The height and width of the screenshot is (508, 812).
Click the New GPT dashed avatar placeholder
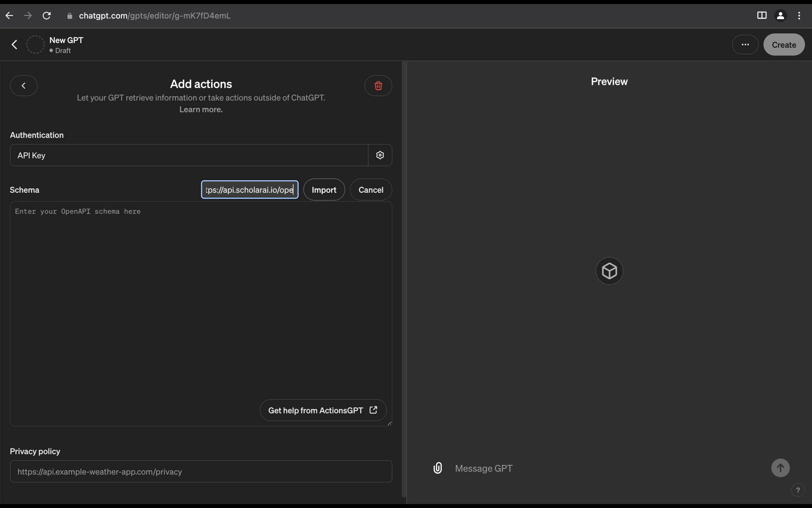[35, 44]
